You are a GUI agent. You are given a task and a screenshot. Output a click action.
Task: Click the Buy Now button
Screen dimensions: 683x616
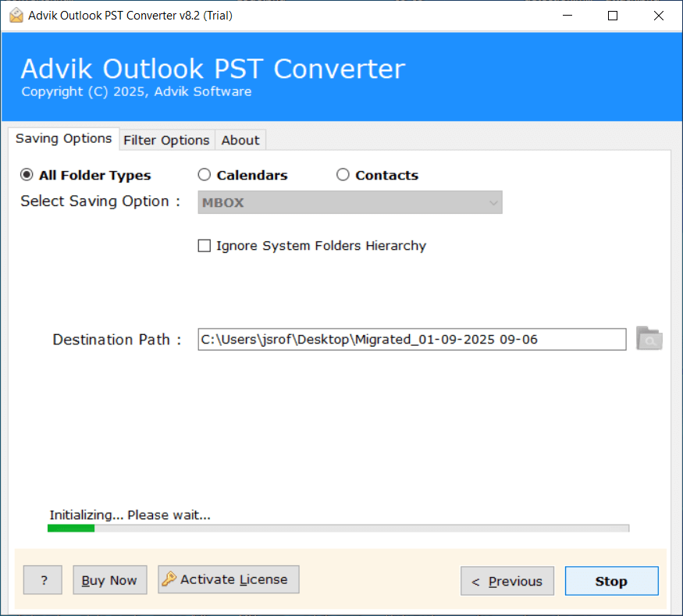click(110, 580)
